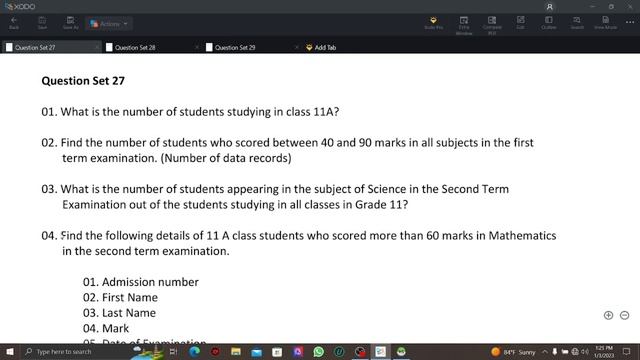
Task: Open the user account profile icon
Action: [x=549, y=7]
